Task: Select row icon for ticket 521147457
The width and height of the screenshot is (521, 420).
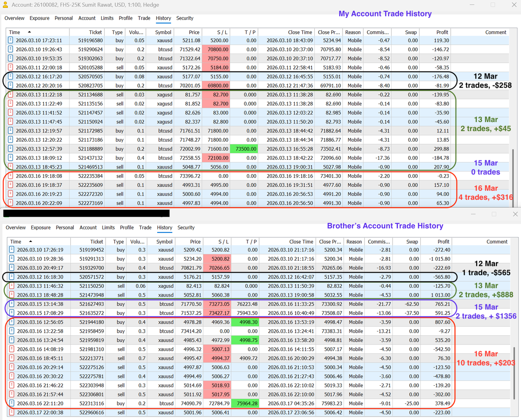Action: 11,112
